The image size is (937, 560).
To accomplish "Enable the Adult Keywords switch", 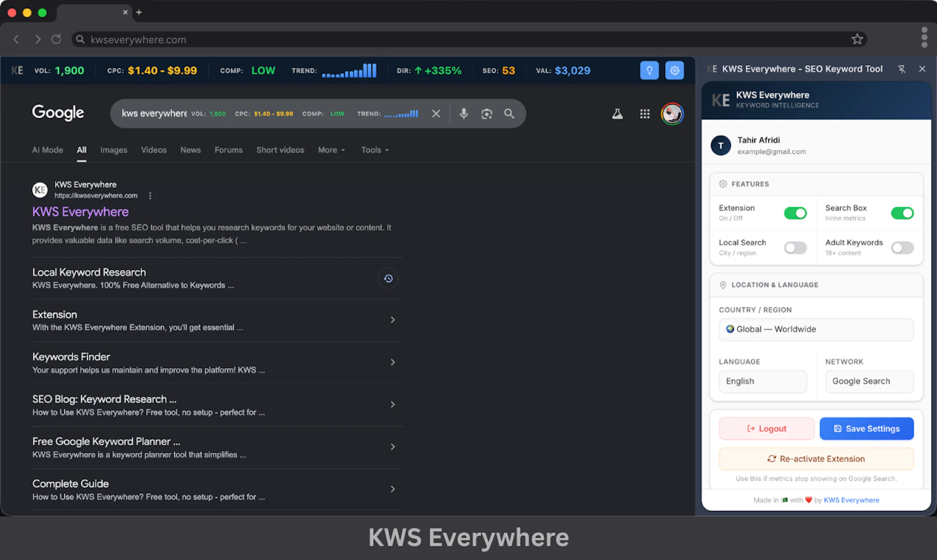I will pyautogui.click(x=902, y=248).
